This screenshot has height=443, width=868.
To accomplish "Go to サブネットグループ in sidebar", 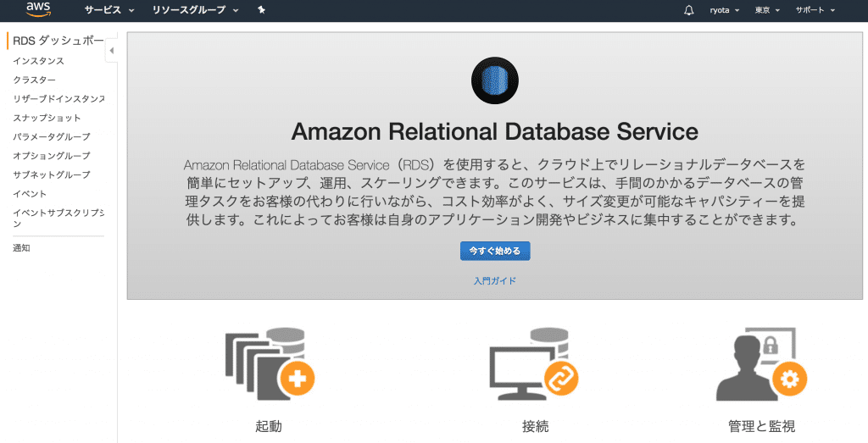I will pyautogui.click(x=52, y=174).
